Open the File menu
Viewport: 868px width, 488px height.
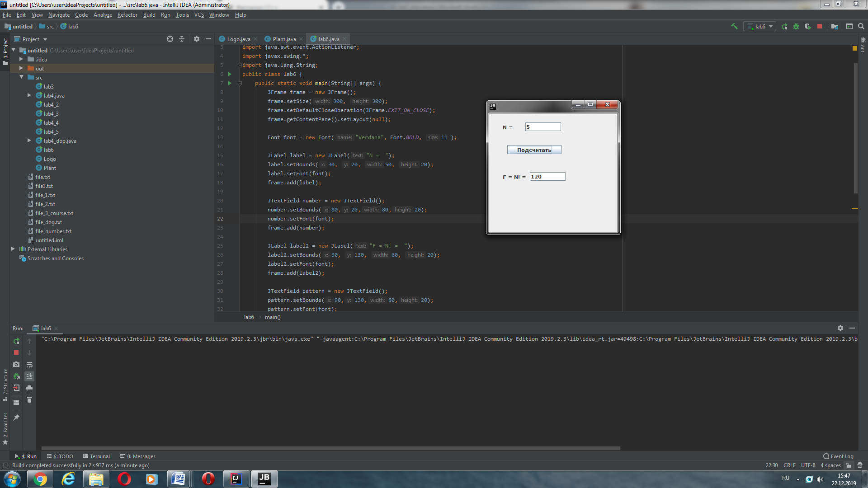pos(7,15)
